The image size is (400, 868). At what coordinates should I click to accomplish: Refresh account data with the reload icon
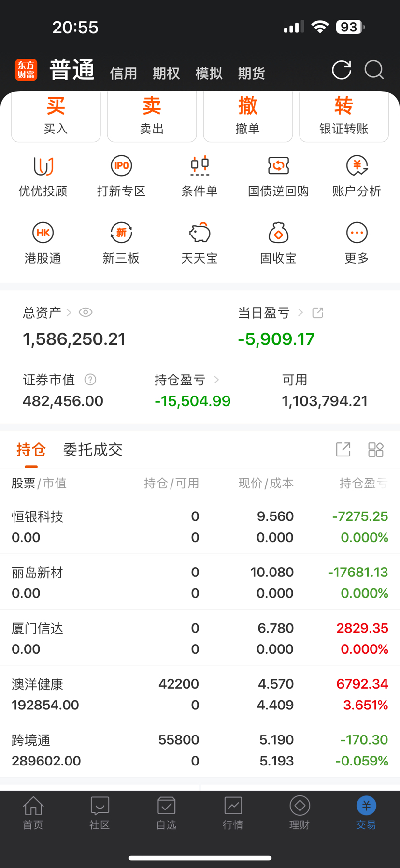coord(342,70)
